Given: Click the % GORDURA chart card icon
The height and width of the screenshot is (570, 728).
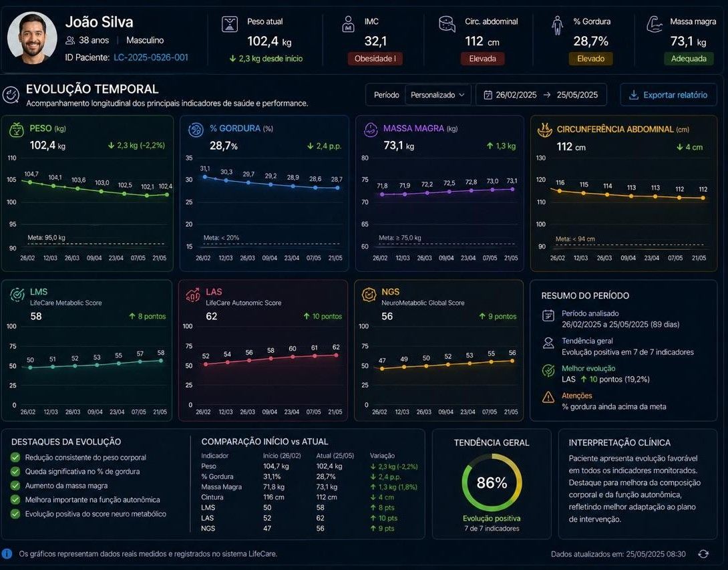Looking at the screenshot, I should 196,130.
